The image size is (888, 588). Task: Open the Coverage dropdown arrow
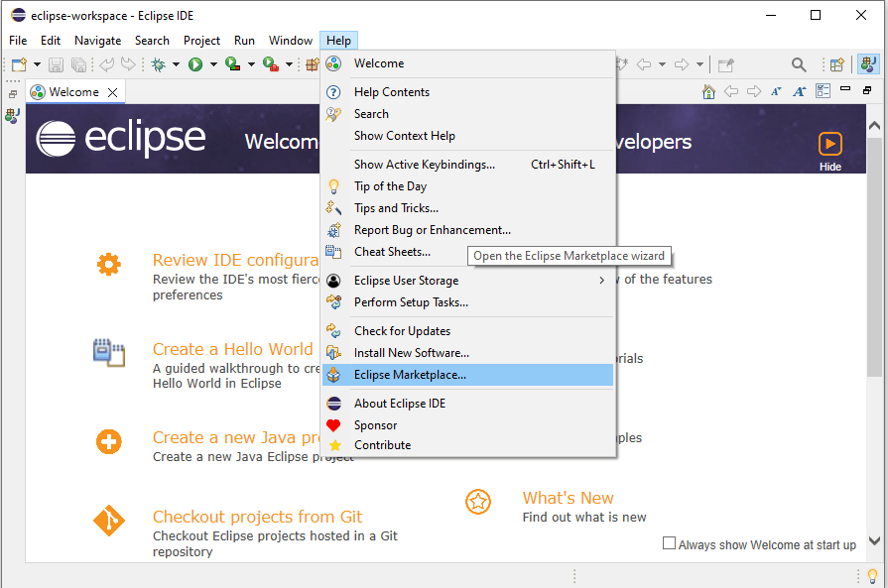tap(251, 64)
